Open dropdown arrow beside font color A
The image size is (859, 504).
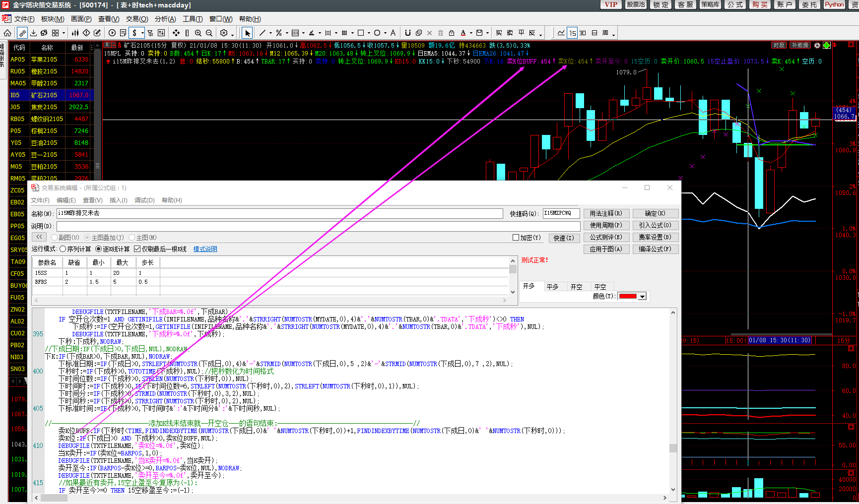click(471, 33)
